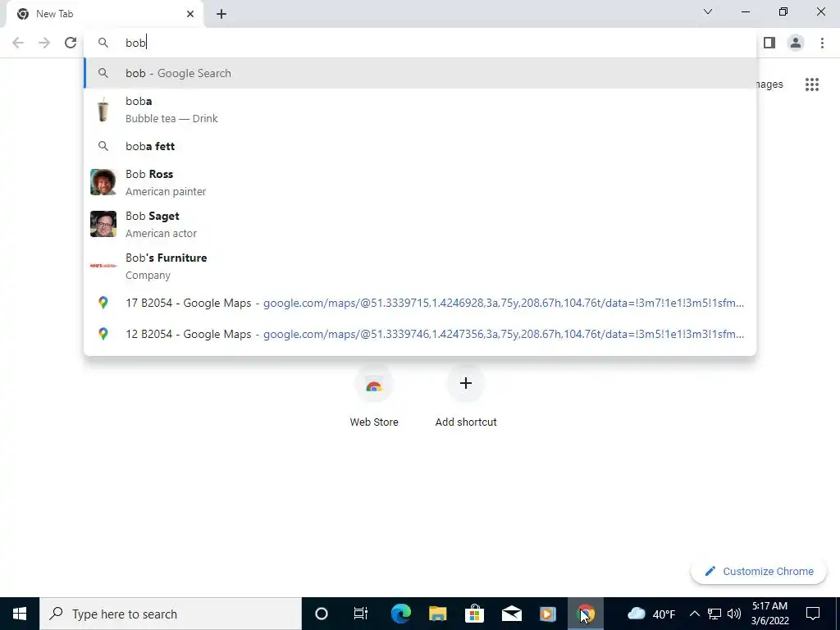Close the New Tab tab
Screen dimensions: 840x630
pyautogui.click(x=190, y=14)
